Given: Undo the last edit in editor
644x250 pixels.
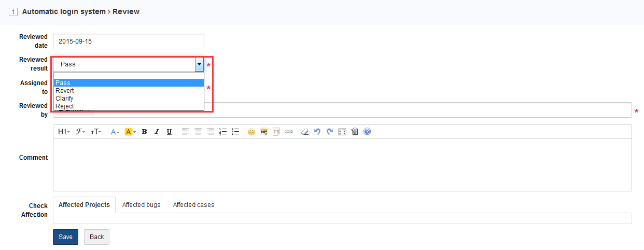Looking at the screenshot, I should (317, 132).
